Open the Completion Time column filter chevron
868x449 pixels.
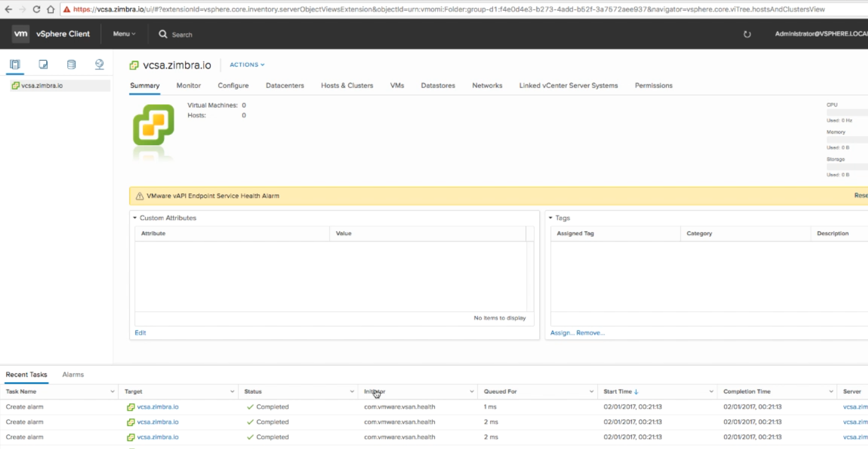831,392
